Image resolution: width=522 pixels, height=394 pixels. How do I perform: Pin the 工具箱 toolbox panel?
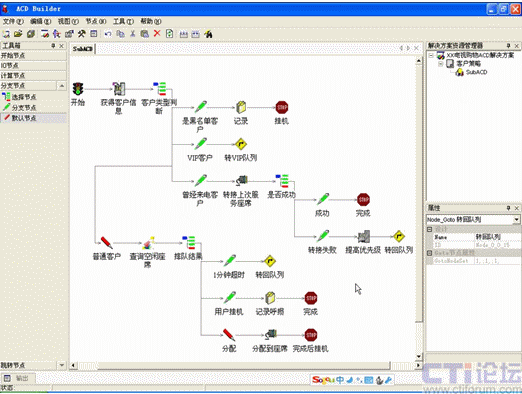click(x=53, y=46)
